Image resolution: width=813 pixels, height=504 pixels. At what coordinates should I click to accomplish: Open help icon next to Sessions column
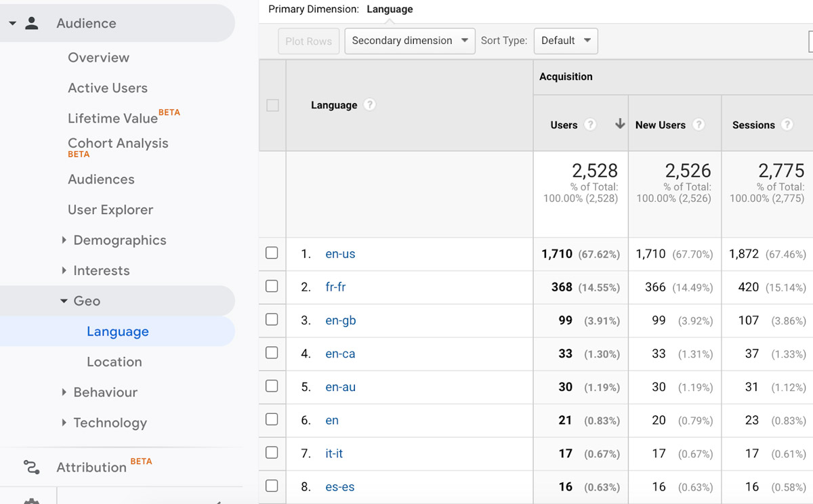pyautogui.click(x=787, y=125)
